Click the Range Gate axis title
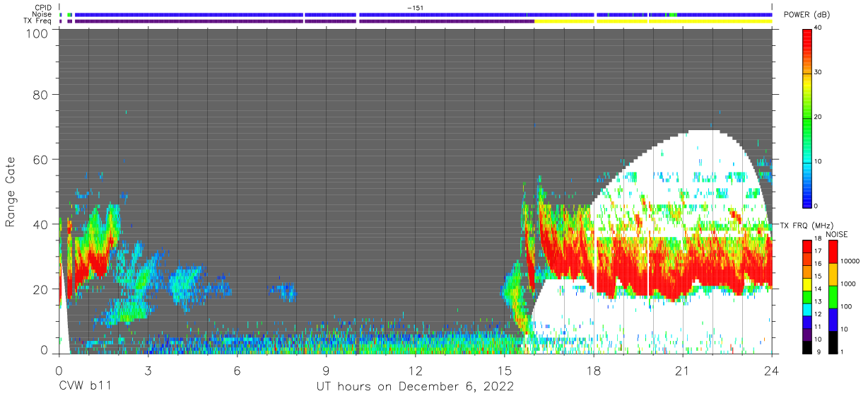 tap(11, 191)
